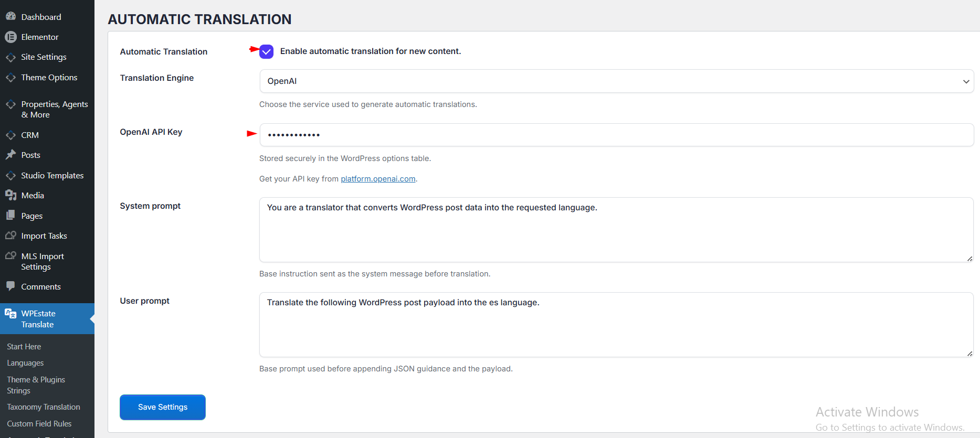This screenshot has height=438, width=980.
Task: Click the Import Tasks cloud icon
Action: coord(10,236)
